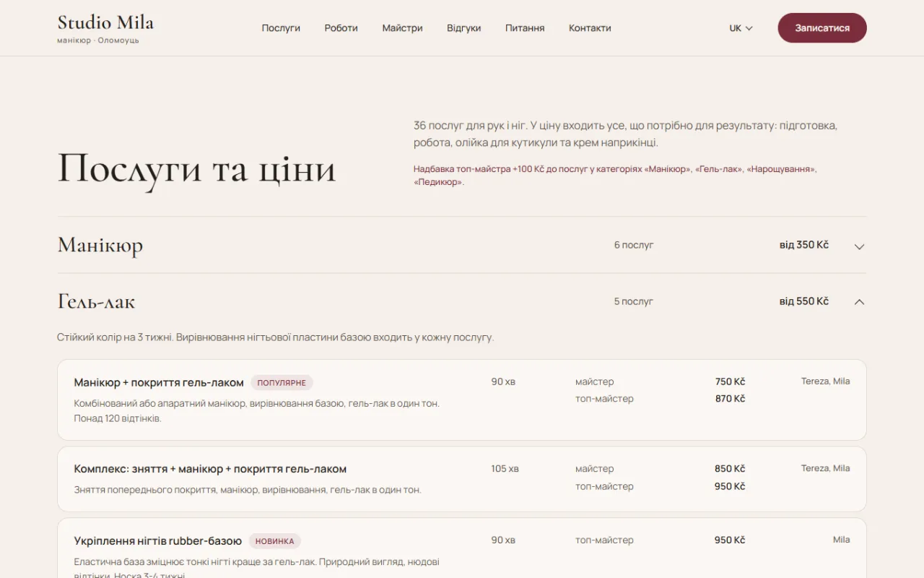Click the top-master surcharge note
The image size is (924, 578).
click(x=615, y=176)
